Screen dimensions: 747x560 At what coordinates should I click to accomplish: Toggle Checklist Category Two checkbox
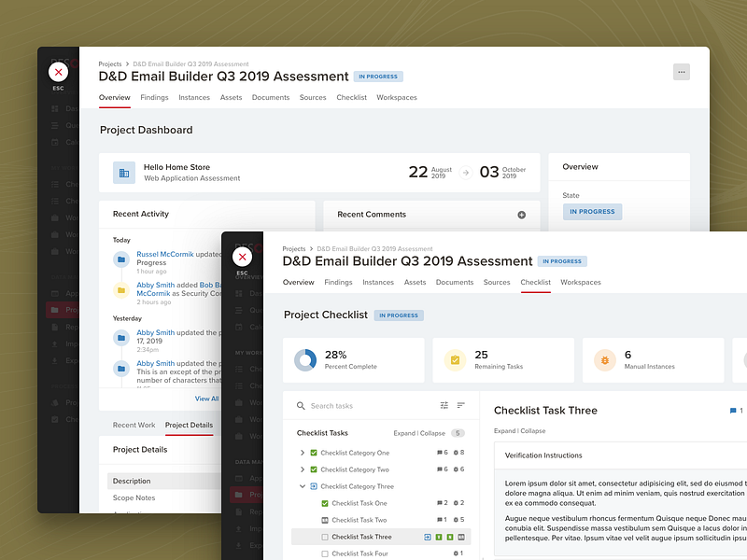coord(314,469)
